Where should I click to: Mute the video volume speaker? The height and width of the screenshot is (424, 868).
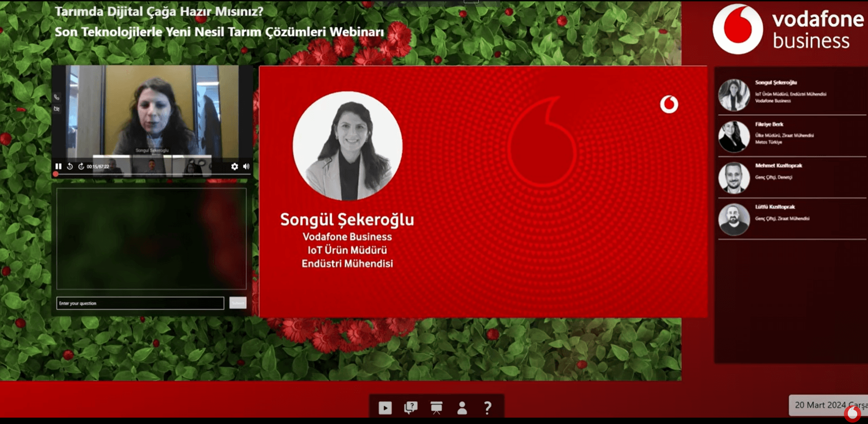pyautogui.click(x=246, y=167)
